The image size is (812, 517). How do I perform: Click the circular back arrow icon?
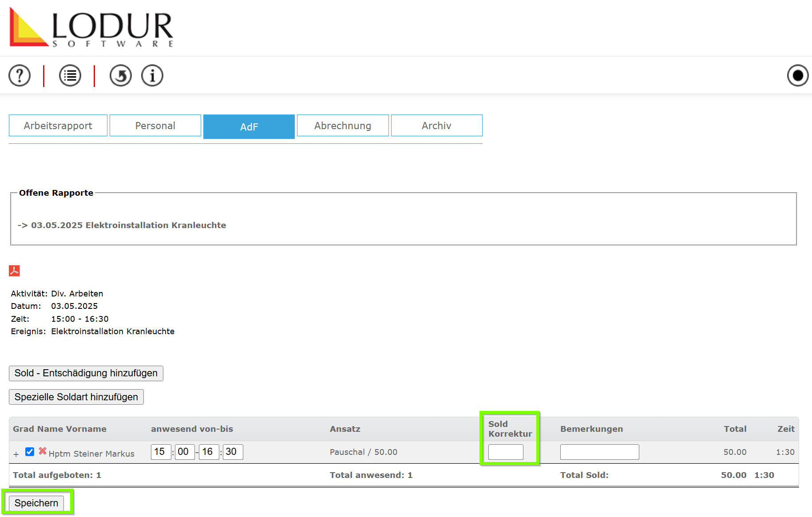tap(121, 76)
